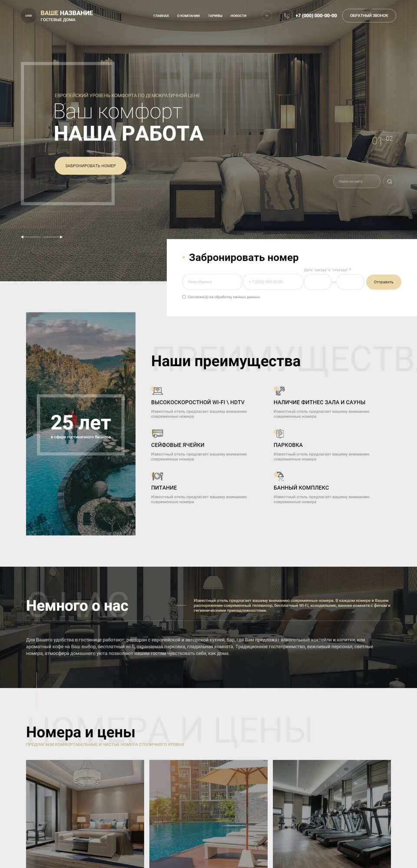The height and width of the screenshot is (868, 417).
Task: Switch to slide 02 indicator
Action: click(x=389, y=139)
